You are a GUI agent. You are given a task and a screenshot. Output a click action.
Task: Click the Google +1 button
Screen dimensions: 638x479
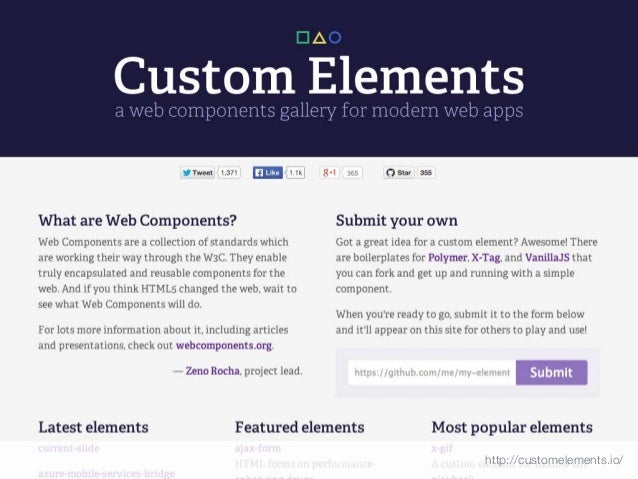329,173
